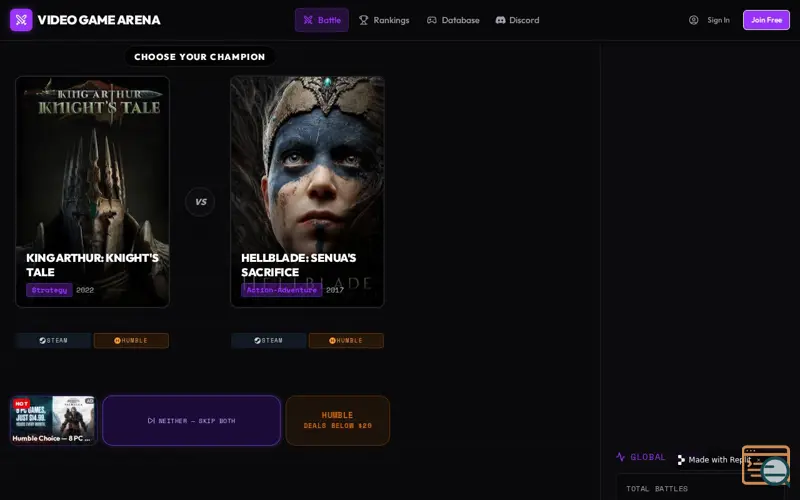Click the 2017 release year text
Image resolution: width=800 pixels, height=500 pixels.
(335, 290)
